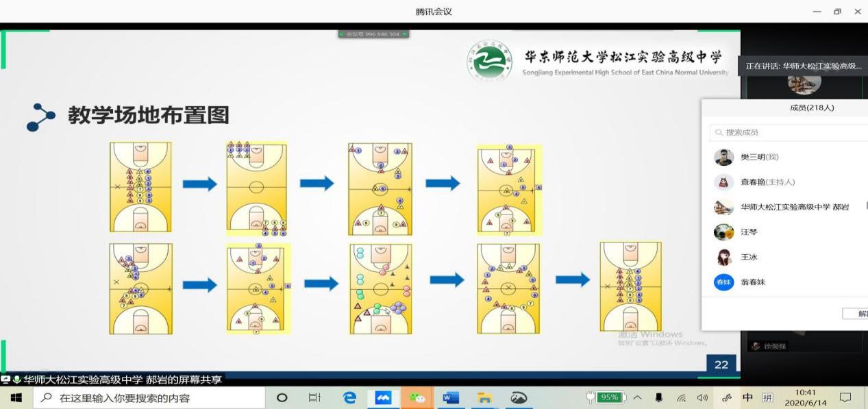Restore down the Tencent Meeting window
The image size is (868, 409).
coord(837,12)
